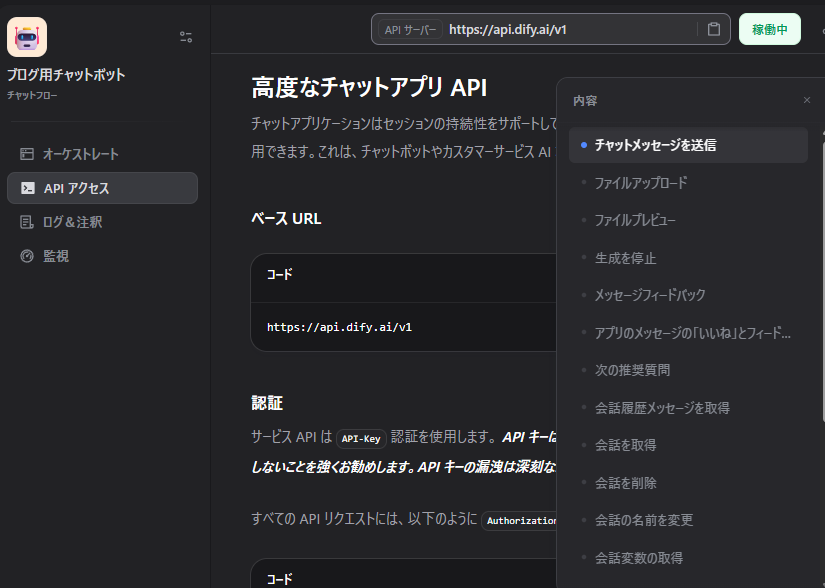Select ファイルプレビュー in contents list

pos(635,220)
